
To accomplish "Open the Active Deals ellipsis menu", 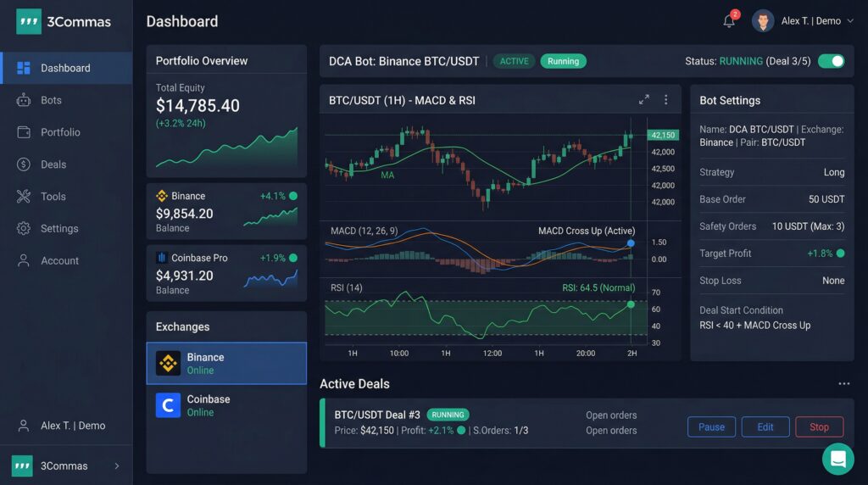I will [x=843, y=384].
